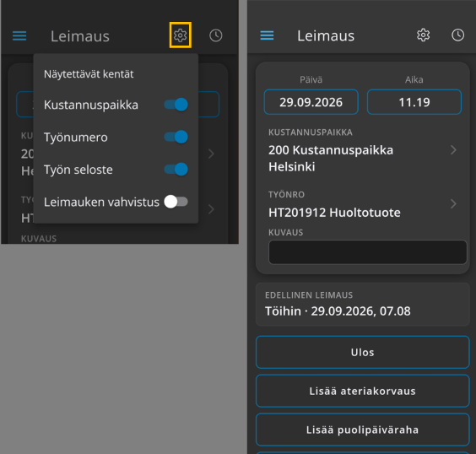Open hamburger menu in left Leimaus panel

point(19,35)
